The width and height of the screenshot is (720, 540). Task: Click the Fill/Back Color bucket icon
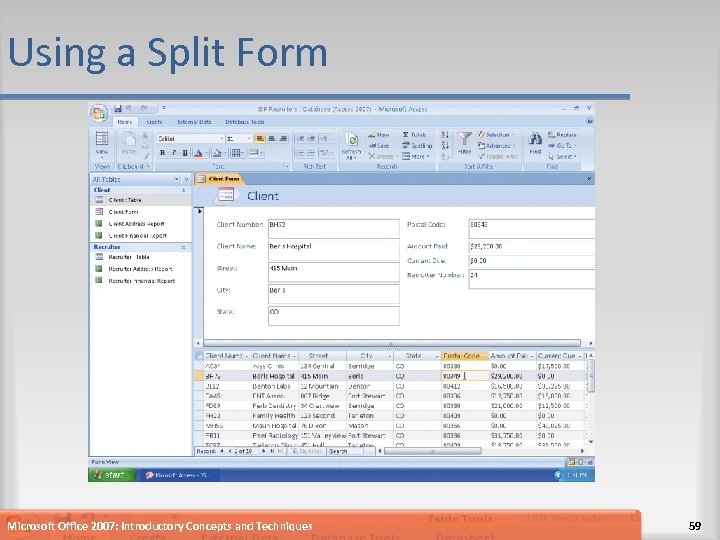(218, 153)
